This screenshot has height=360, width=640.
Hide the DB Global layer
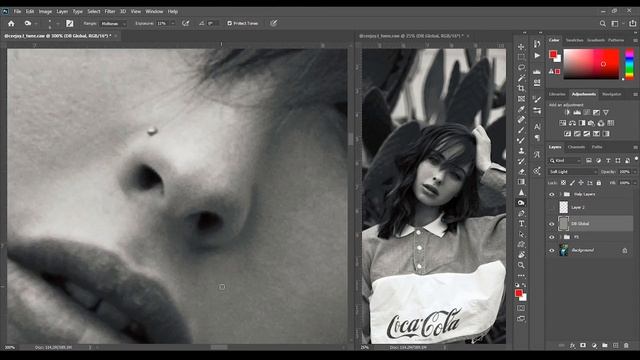coord(552,224)
